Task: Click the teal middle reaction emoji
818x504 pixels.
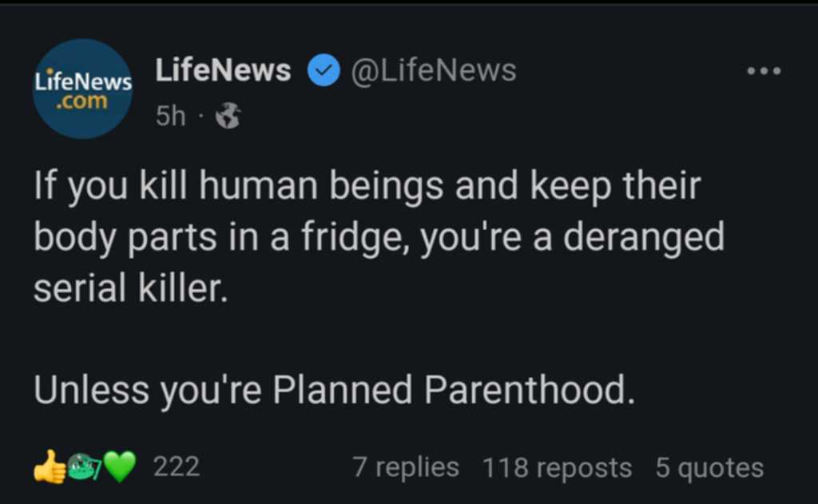Action: tap(85, 466)
